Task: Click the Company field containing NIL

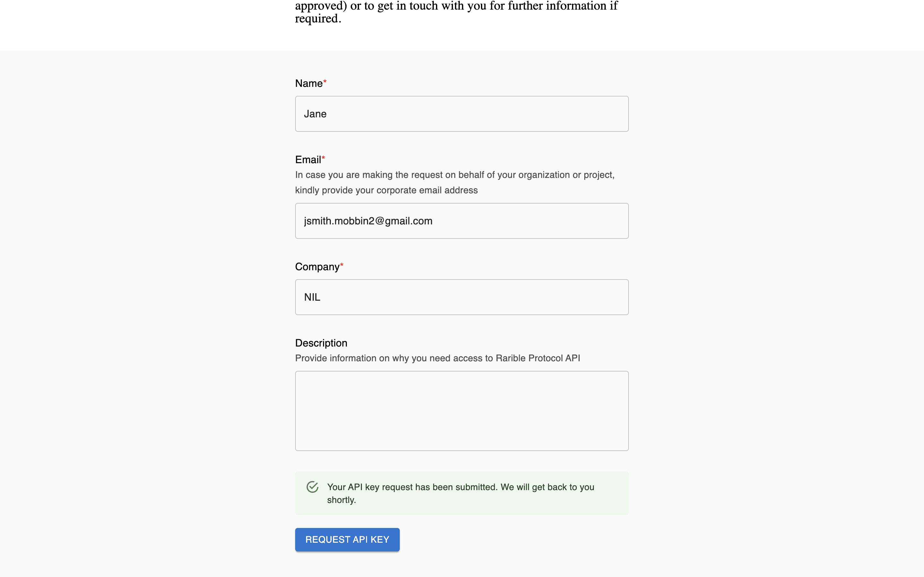Action: coord(462,297)
